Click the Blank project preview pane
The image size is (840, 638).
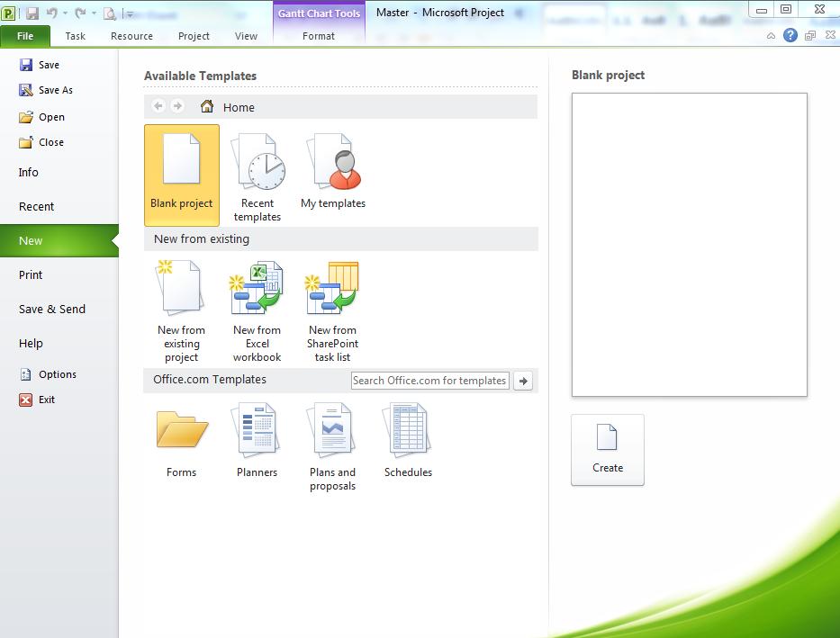click(690, 245)
